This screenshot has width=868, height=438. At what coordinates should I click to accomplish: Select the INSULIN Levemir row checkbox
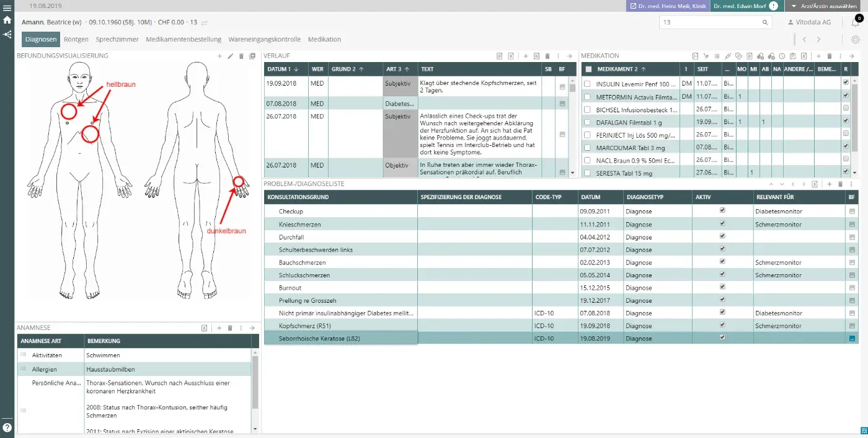588,83
